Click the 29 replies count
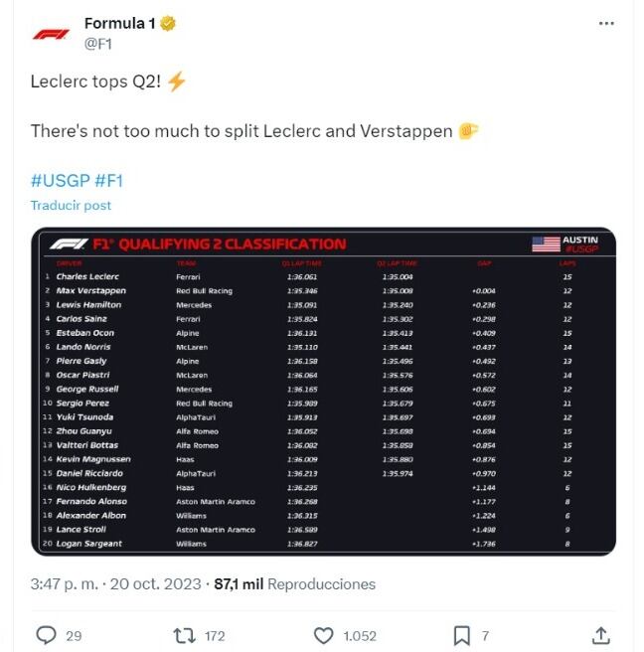This screenshot has width=644, height=652. (x=74, y=636)
